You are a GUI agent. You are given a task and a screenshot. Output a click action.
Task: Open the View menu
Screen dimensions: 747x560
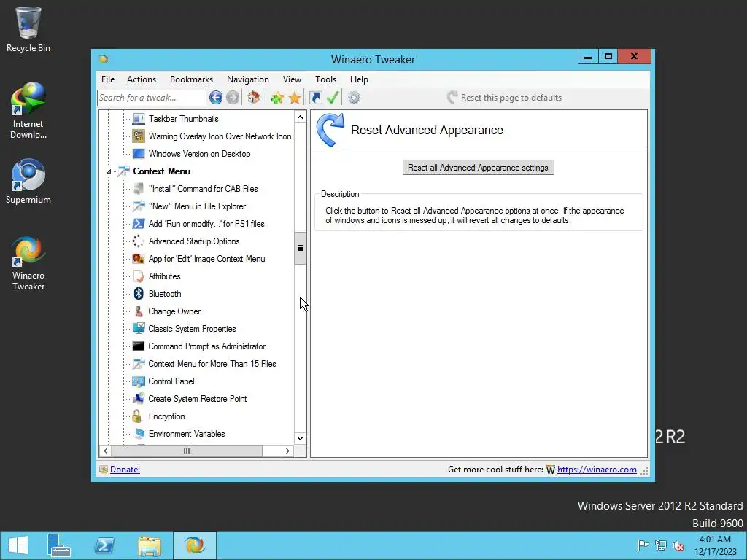coord(292,79)
